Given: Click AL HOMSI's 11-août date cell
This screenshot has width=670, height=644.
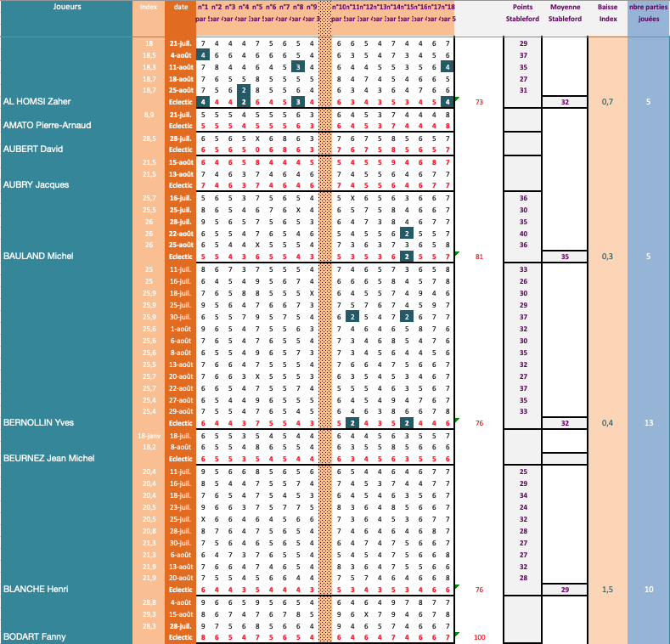Looking at the screenshot, I should click(181, 67).
